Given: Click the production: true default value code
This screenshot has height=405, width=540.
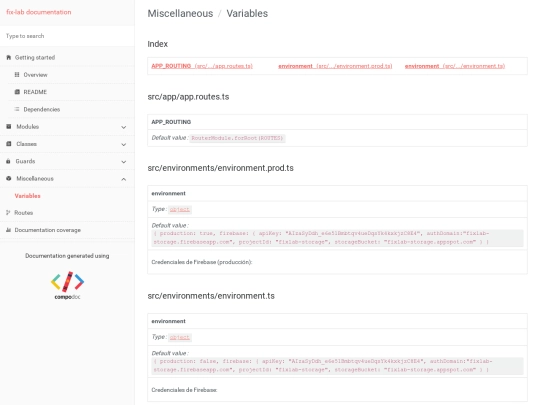Looking at the screenshot, I should [x=338, y=238].
